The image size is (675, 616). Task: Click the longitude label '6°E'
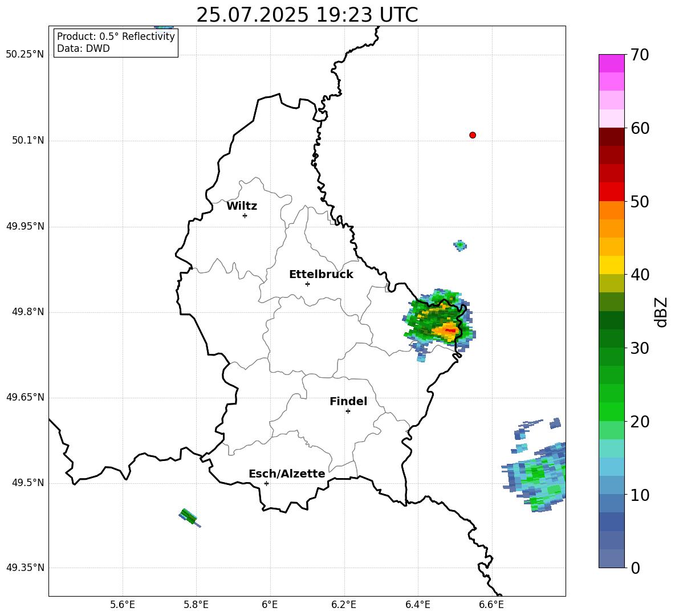coord(270,605)
